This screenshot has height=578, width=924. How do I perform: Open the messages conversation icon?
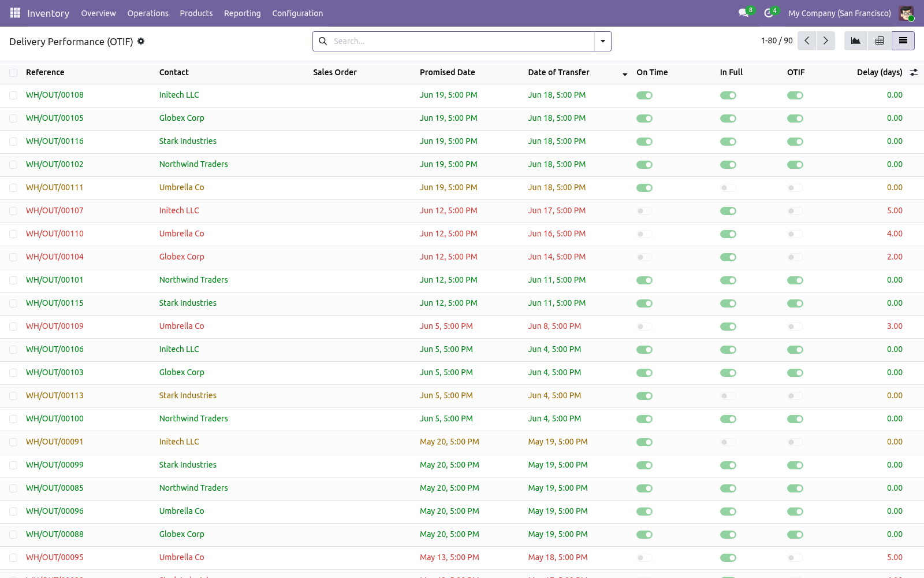[743, 13]
